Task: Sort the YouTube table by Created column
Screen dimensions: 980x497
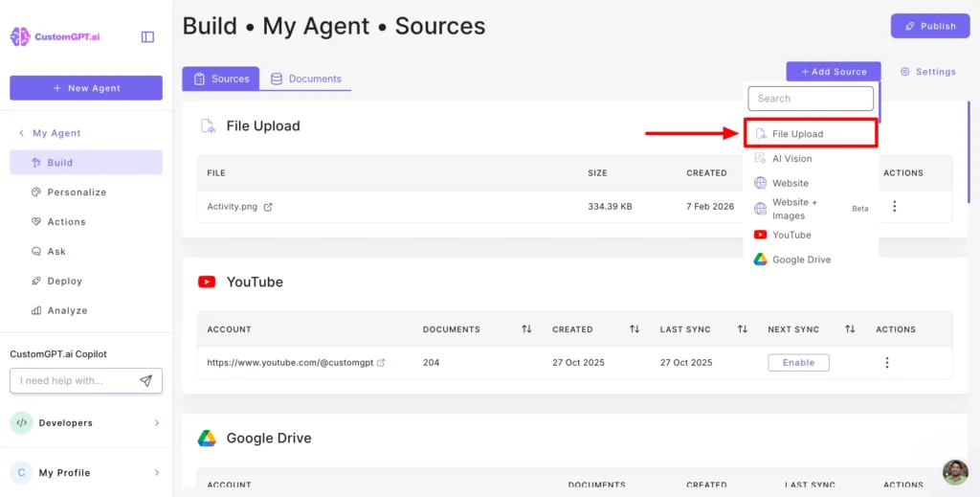Action: [635, 329]
